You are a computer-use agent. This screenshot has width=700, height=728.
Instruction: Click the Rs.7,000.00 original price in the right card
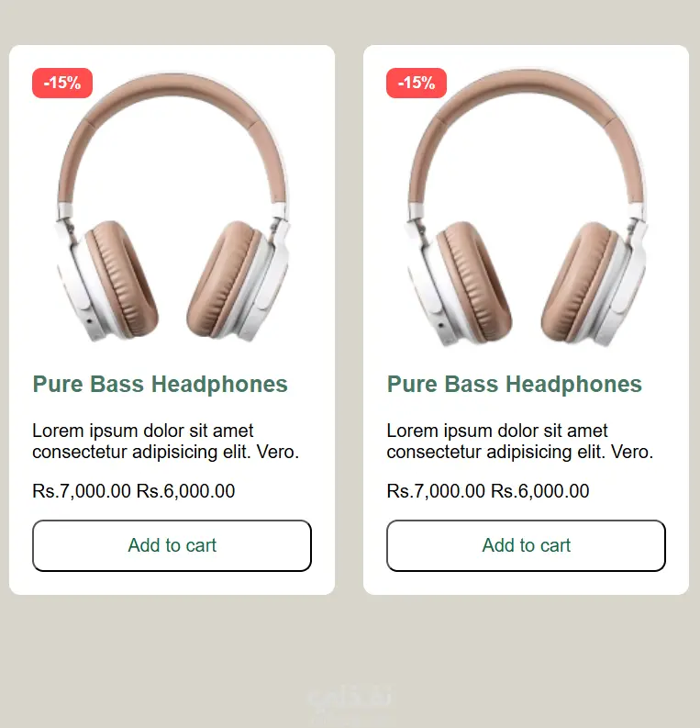(x=436, y=491)
